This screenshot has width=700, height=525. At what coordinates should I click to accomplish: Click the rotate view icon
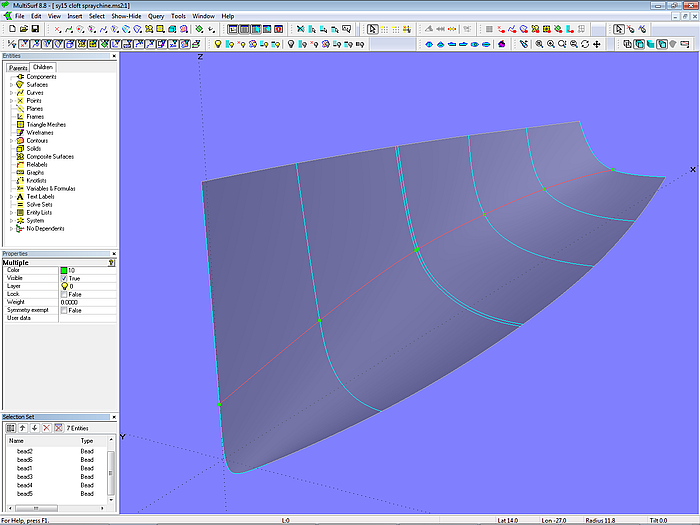tap(585, 44)
